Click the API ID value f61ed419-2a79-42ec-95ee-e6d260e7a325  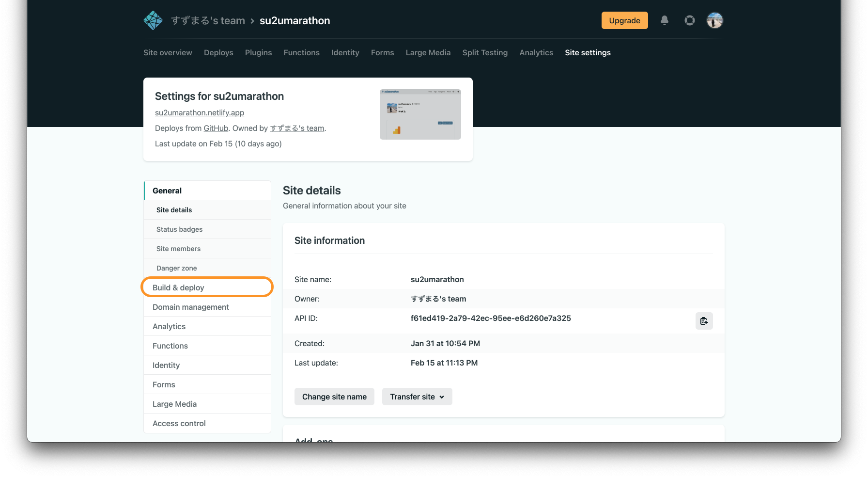point(491,318)
